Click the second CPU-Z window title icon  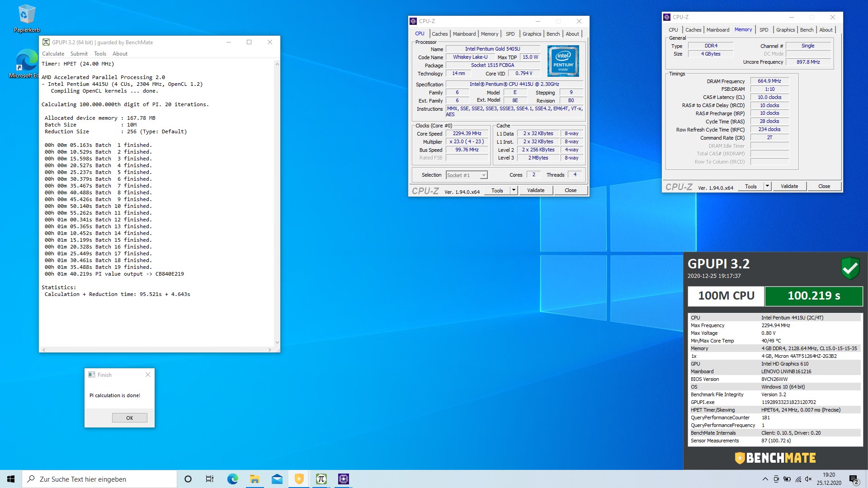click(x=667, y=17)
